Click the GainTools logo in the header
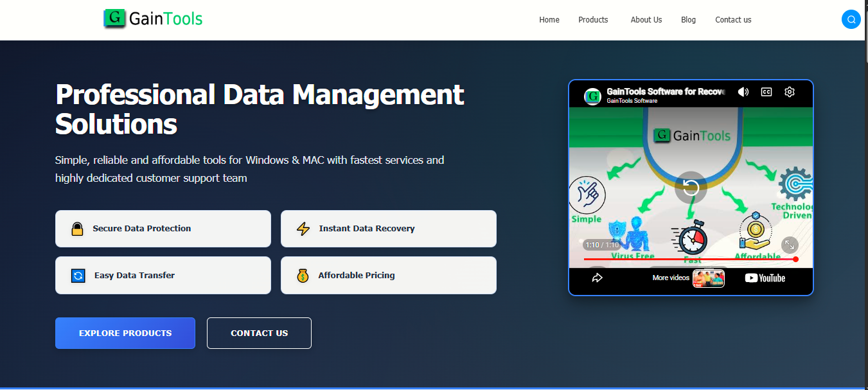 pyautogui.click(x=153, y=19)
